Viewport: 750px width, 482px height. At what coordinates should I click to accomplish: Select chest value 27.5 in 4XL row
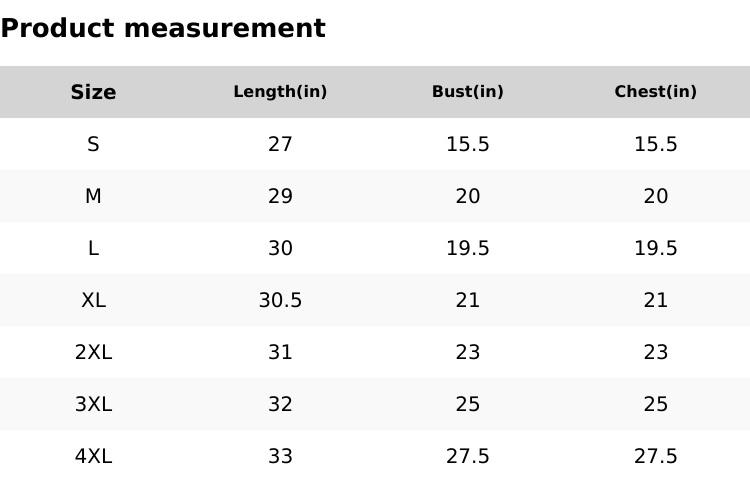coord(655,456)
